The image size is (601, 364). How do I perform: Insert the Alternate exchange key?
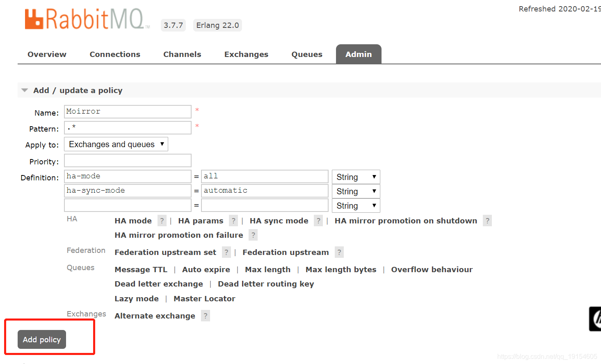point(155,316)
